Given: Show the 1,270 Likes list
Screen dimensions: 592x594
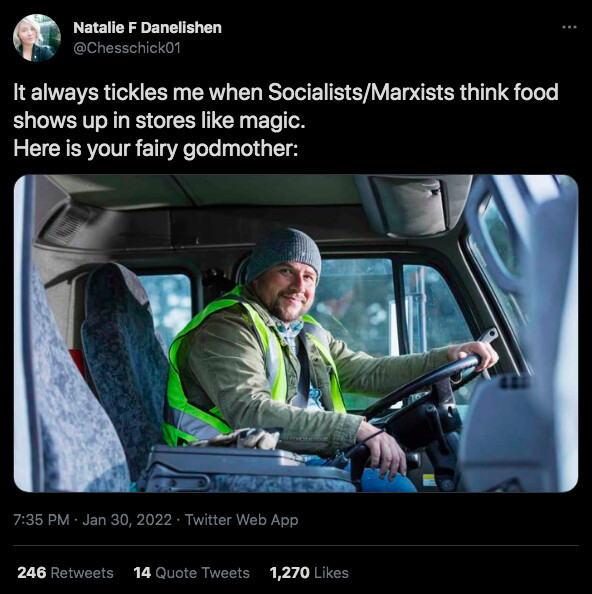Looking at the screenshot, I should [309, 573].
